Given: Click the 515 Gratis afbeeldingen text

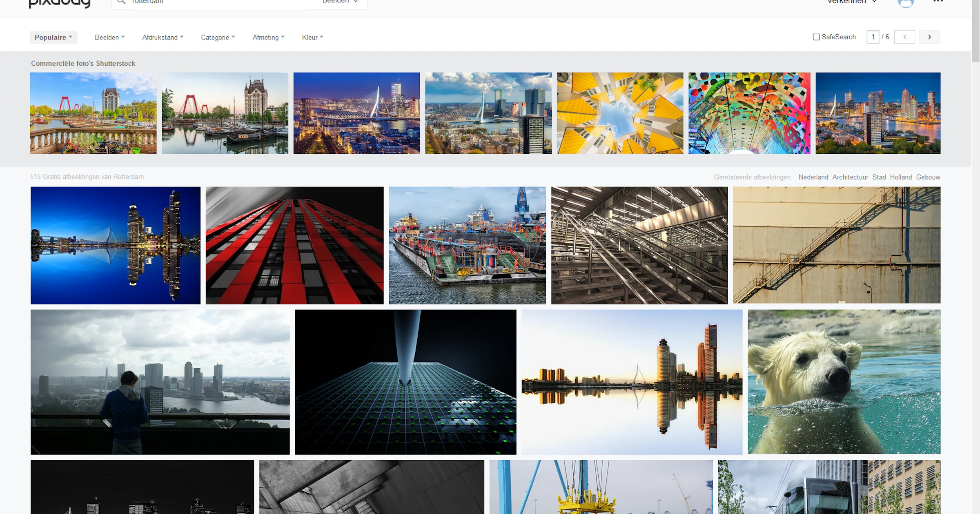Looking at the screenshot, I should tap(87, 177).
